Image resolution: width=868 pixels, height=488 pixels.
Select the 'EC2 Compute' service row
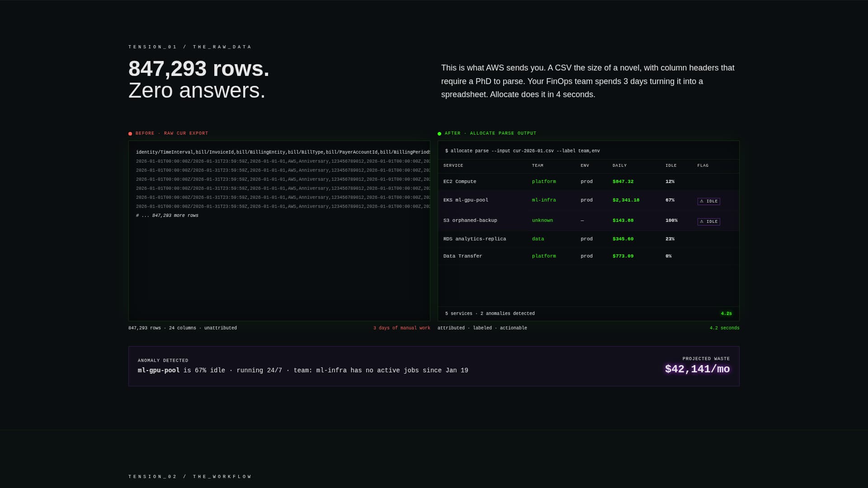(x=589, y=182)
